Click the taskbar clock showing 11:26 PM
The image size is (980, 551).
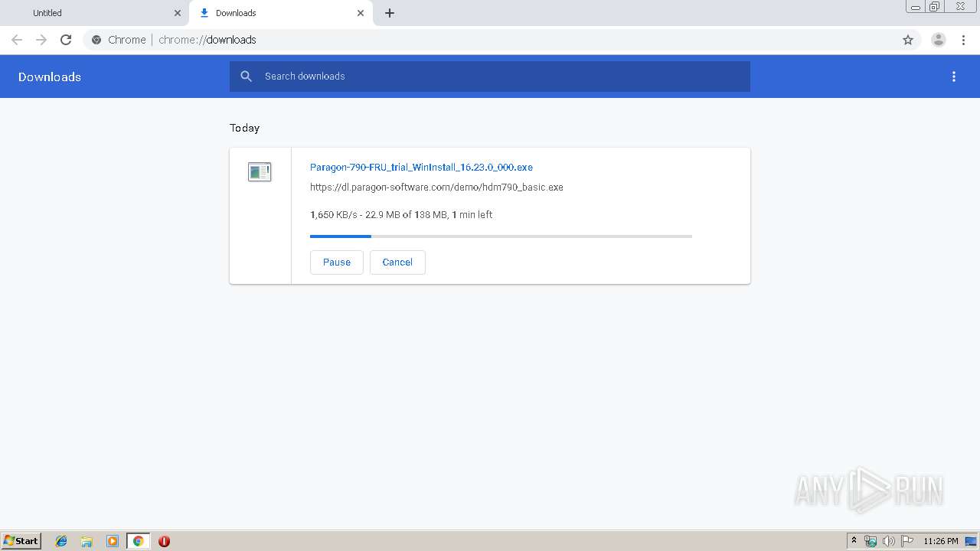[x=941, y=541]
